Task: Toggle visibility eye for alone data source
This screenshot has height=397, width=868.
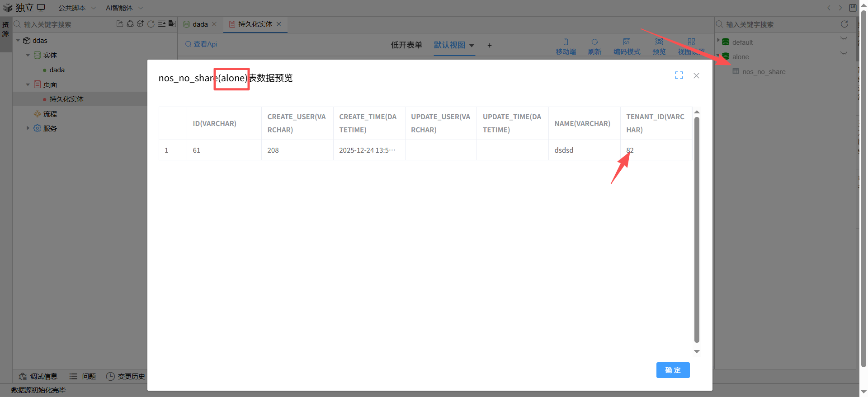Action: pyautogui.click(x=844, y=53)
